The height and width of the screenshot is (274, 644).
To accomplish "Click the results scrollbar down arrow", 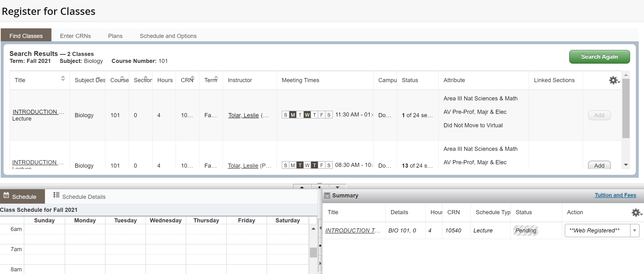I will tap(626, 164).
